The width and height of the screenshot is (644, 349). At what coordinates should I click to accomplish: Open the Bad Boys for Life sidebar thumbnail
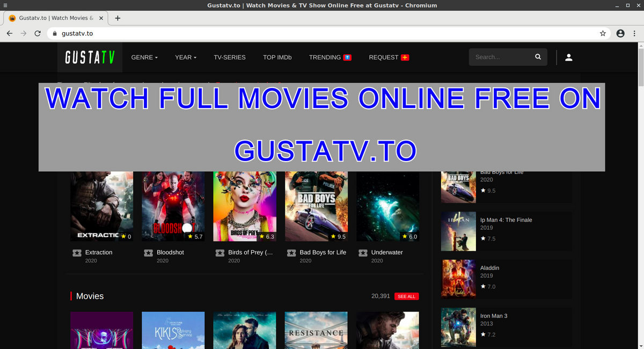coord(458,187)
